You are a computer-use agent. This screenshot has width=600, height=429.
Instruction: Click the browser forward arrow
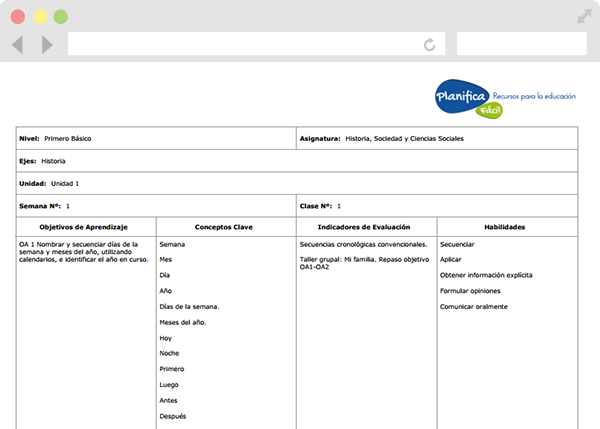click(47, 45)
